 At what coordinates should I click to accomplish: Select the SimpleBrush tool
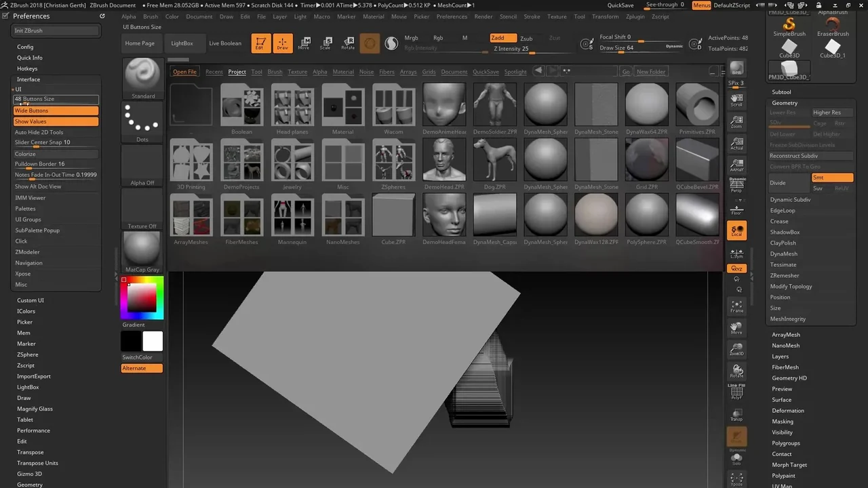[789, 27]
